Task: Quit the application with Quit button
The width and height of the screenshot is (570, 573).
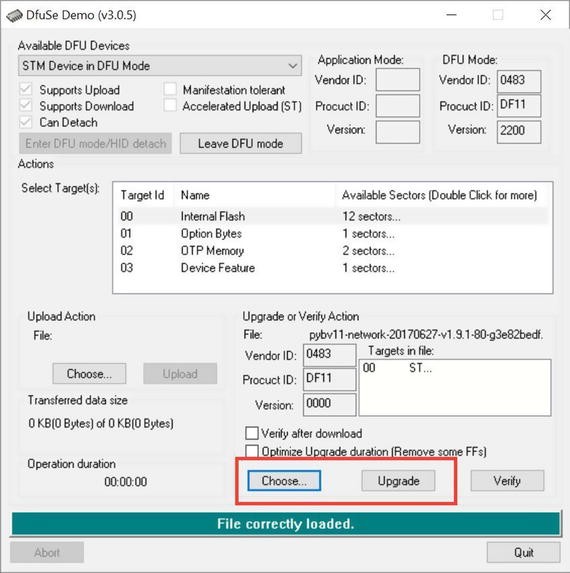Action: coord(524,552)
